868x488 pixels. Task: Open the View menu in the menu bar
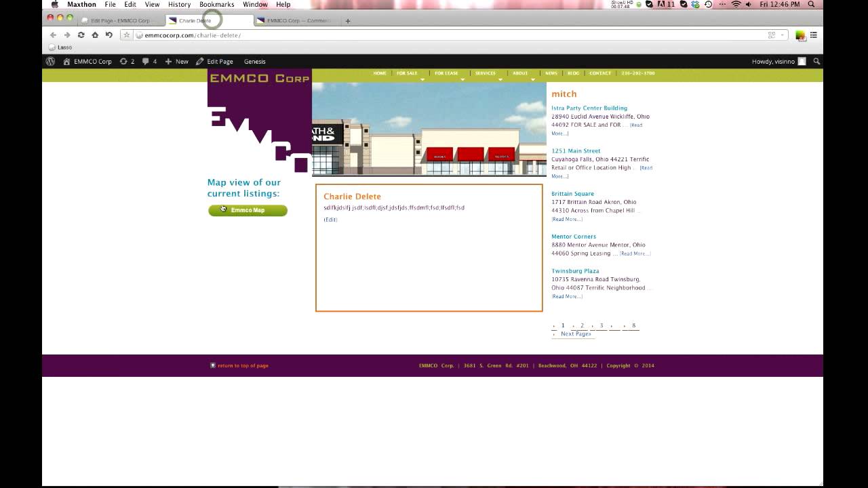[152, 4]
